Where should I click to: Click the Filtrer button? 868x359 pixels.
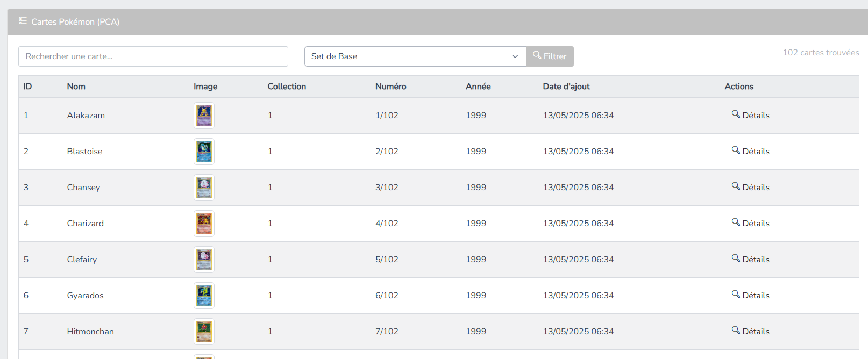[x=550, y=56]
